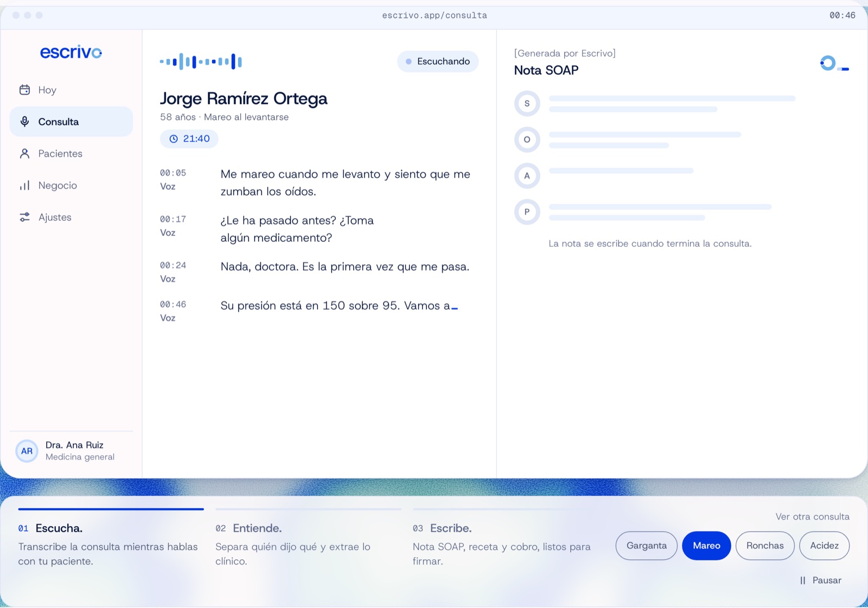
Task: Pause the consultation demo
Action: [x=821, y=580]
